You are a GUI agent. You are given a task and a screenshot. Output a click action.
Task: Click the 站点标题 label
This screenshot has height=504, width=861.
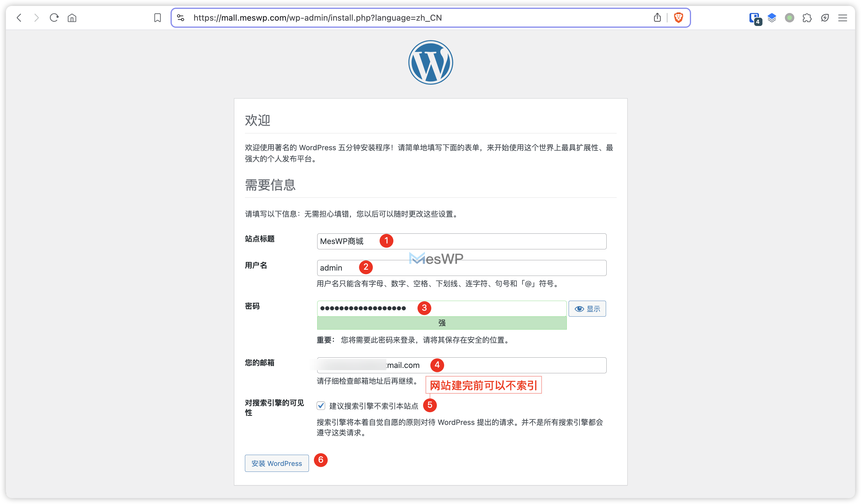[260, 239]
